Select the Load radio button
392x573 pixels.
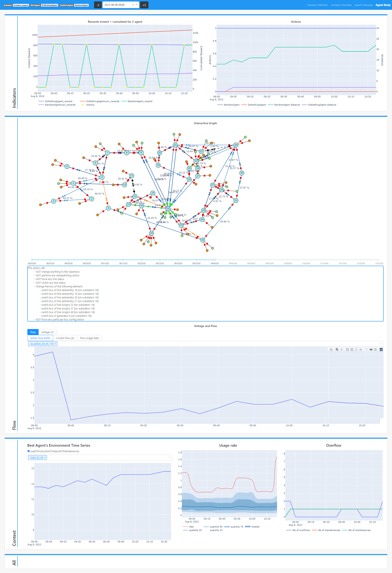29,451
